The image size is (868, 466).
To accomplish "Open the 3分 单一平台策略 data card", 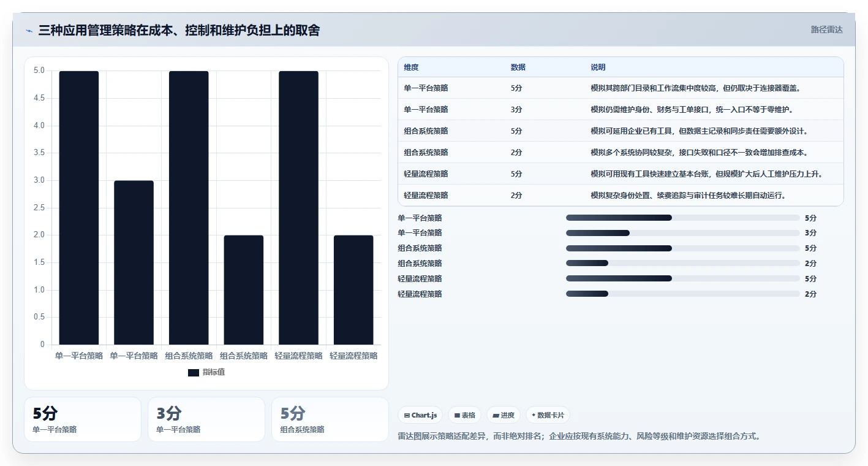I will [x=206, y=419].
